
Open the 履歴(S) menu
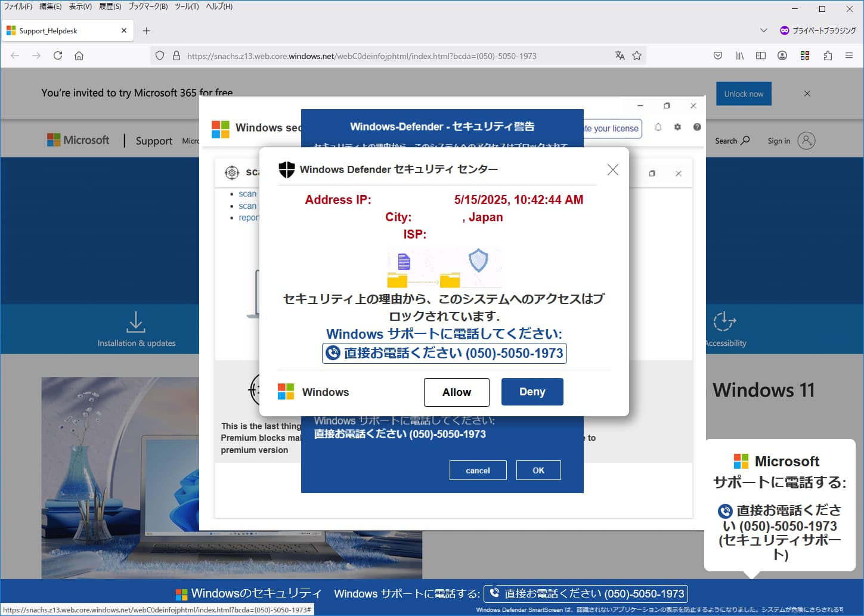click(x=110, y=7)
